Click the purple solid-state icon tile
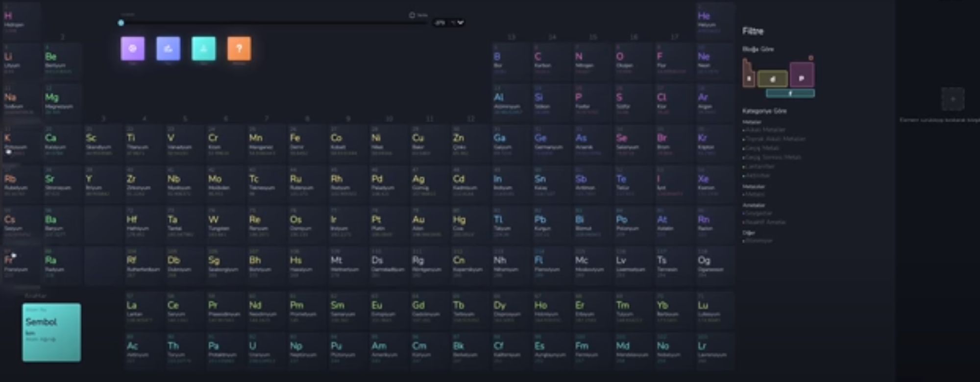The width and height of the screenshot is (980, 382). click(133, 48)
